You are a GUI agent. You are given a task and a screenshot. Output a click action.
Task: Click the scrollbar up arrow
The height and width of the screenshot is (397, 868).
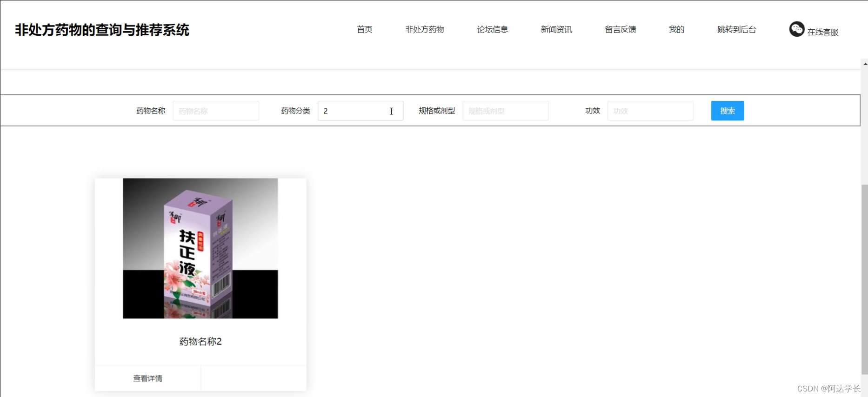point(865,64)
